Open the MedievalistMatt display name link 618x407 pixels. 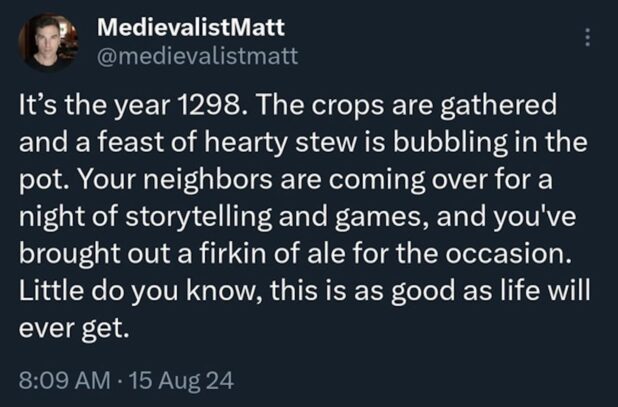pyautogui.click(x=191, y=28)
